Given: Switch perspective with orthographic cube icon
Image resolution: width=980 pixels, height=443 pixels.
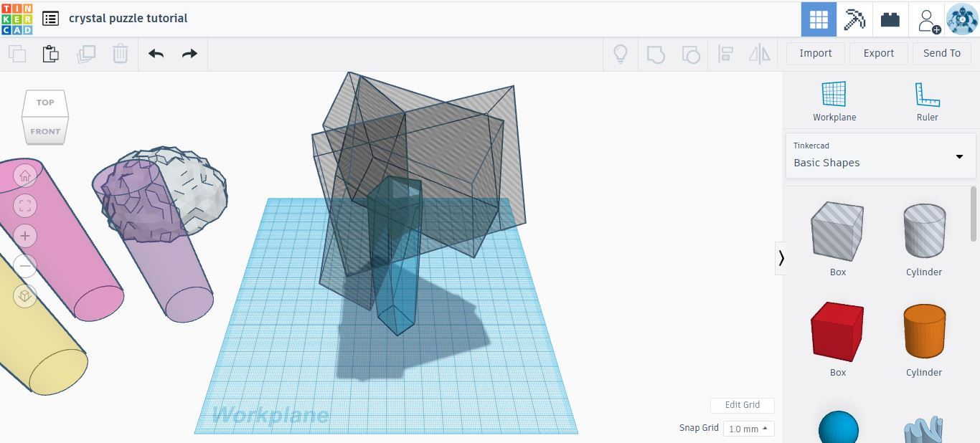Looking at the screenshot, I should pyautogui.click(x=25, y=296).
